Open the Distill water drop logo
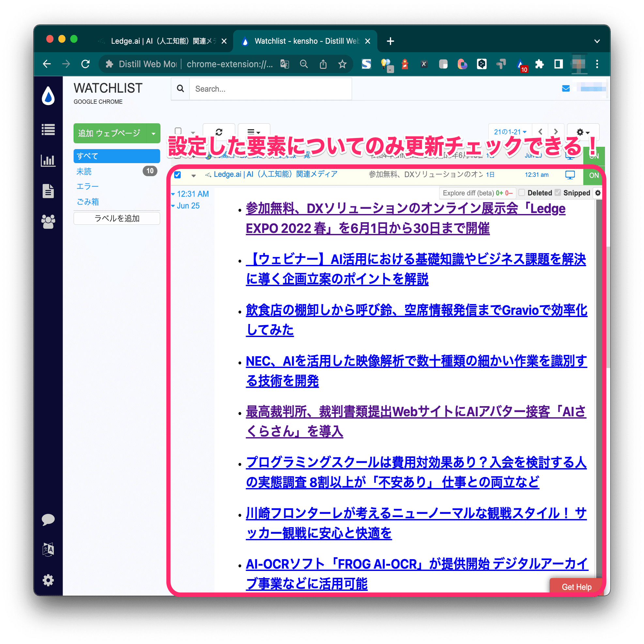 [48, 95]
